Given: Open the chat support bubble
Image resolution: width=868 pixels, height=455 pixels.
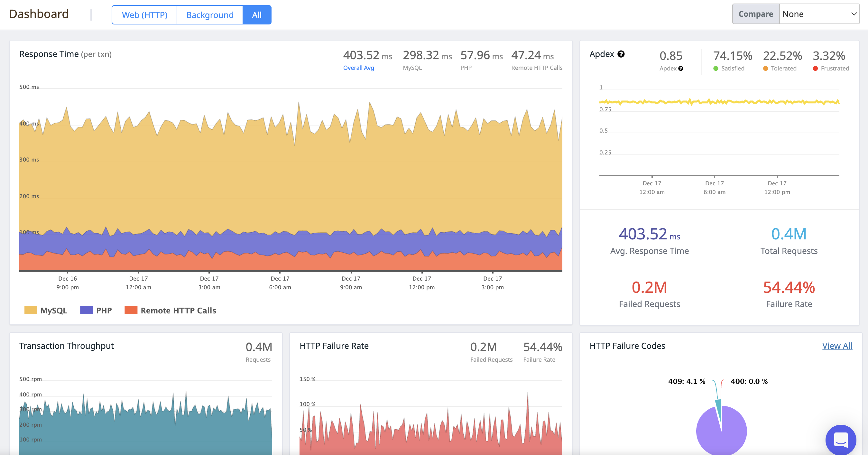Looking at the screenshot, I should (840, 440).
